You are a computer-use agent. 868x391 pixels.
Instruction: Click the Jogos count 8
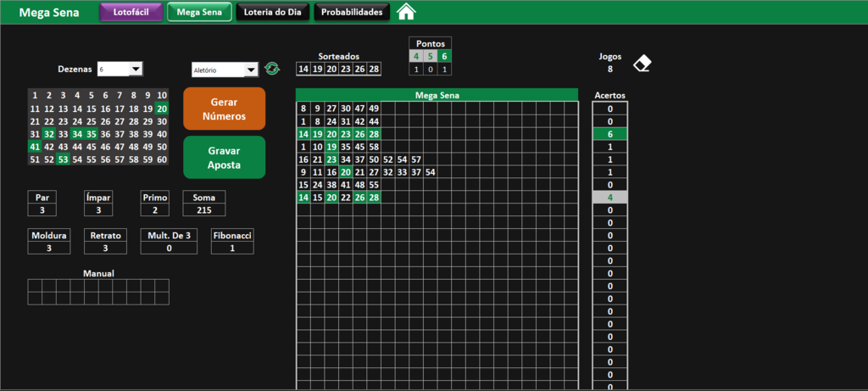[610, 70]
